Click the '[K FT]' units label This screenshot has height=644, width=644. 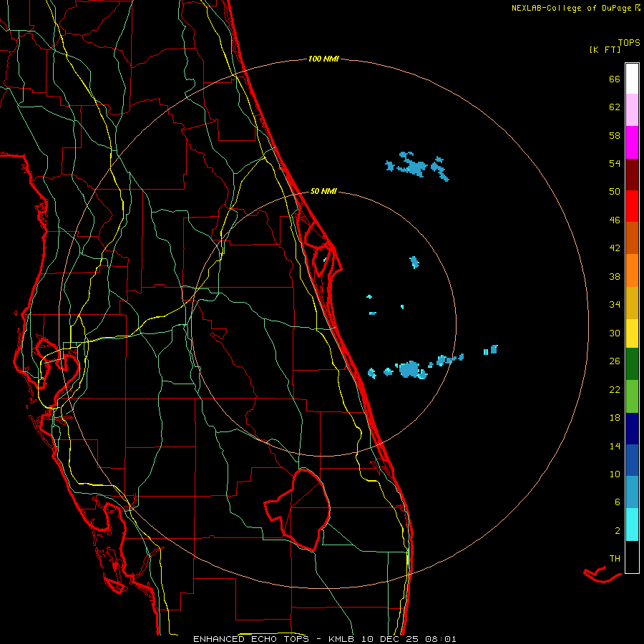point(605,49)
